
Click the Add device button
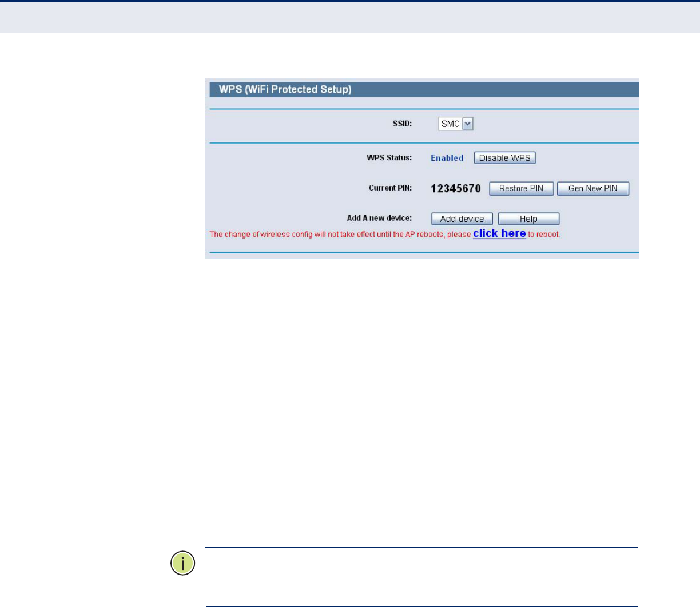pyautogui.click(x=462, y=219)
